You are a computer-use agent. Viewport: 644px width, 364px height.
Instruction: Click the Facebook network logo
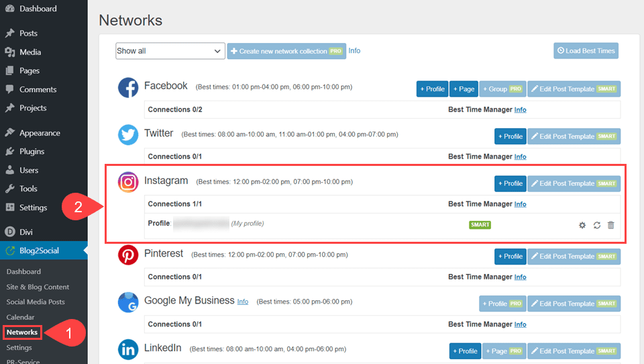click(128, 87)
